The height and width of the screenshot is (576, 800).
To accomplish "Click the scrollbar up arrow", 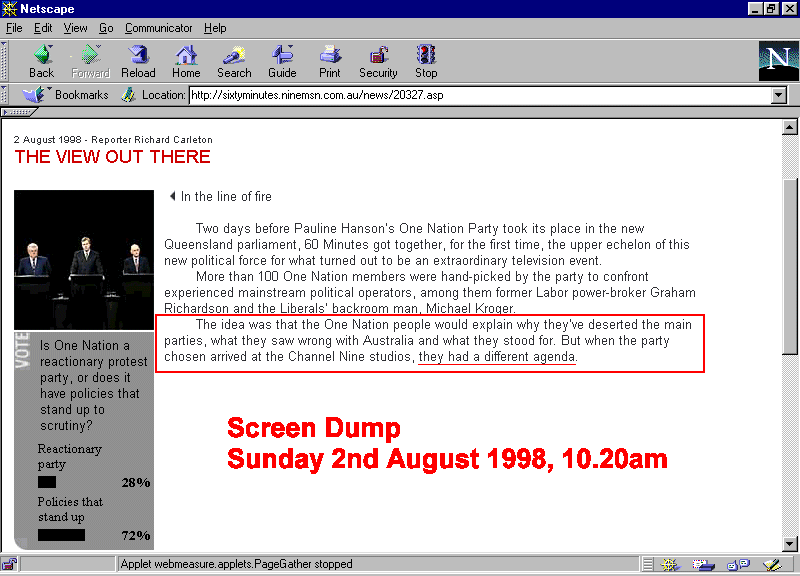I will click(789, 128).
